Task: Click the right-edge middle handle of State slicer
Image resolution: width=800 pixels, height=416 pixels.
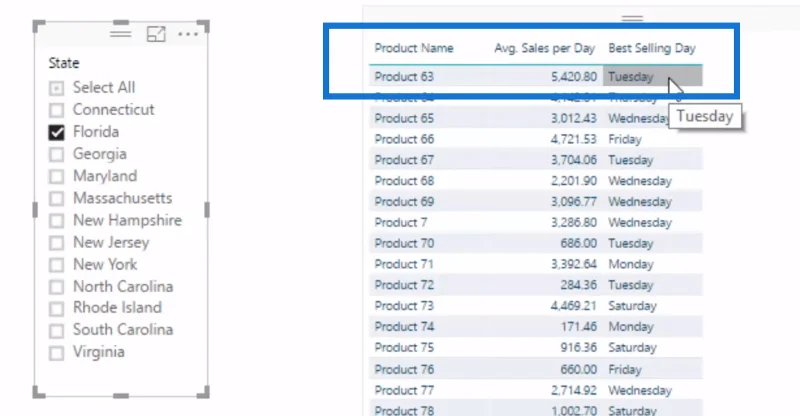Action: 207,209
